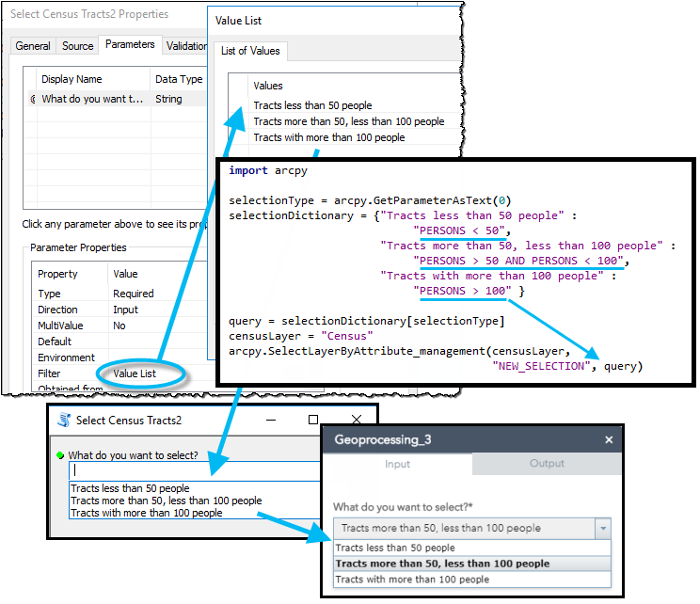Click the Required value for Type property
Image resolution: width=700 pixels, height=604 pixels.
(134, 294)
